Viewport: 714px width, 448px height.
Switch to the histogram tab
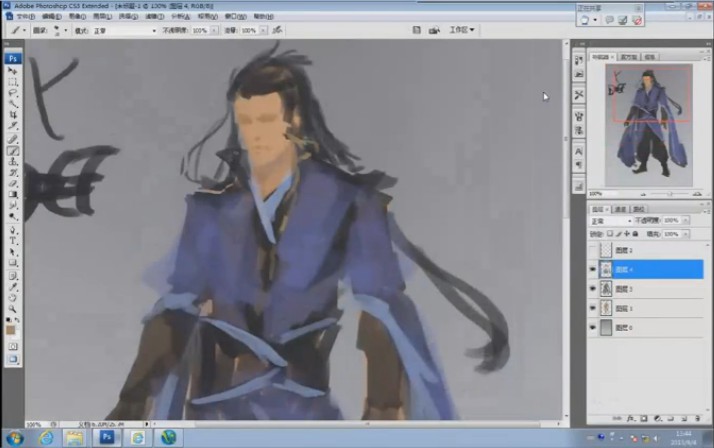[629, 57]
